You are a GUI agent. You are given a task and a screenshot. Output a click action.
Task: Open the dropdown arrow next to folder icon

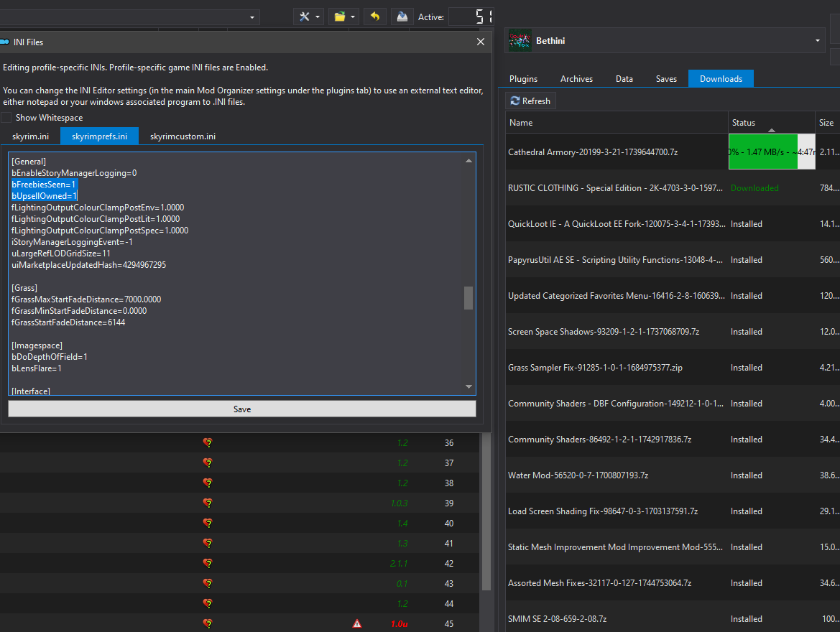click(x=354, y=17)
